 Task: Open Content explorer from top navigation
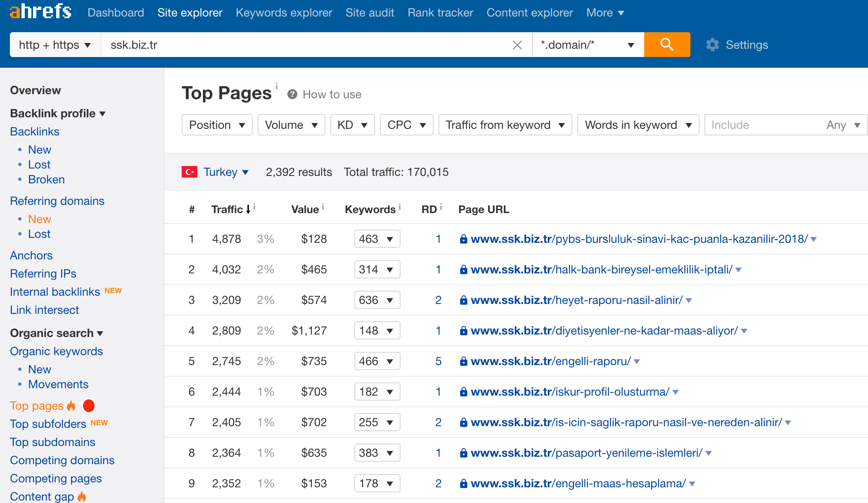click(530, 13)
